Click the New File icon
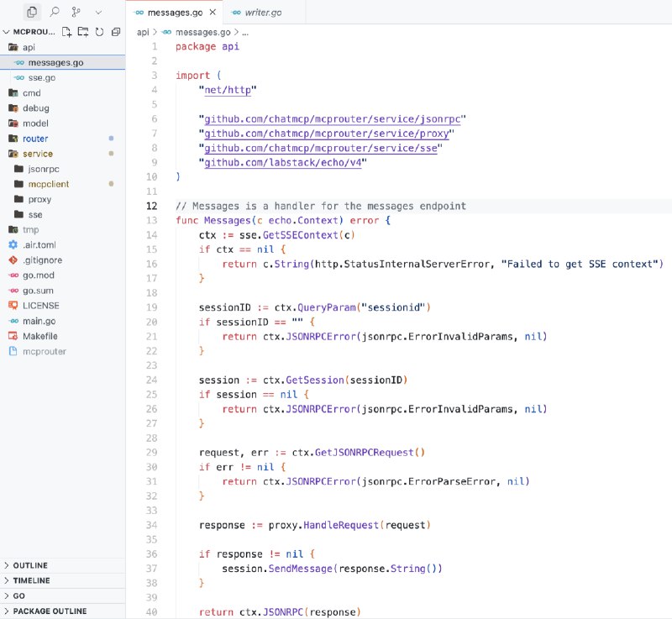This screenshot has width=672, height=619. tap(66, 32)
